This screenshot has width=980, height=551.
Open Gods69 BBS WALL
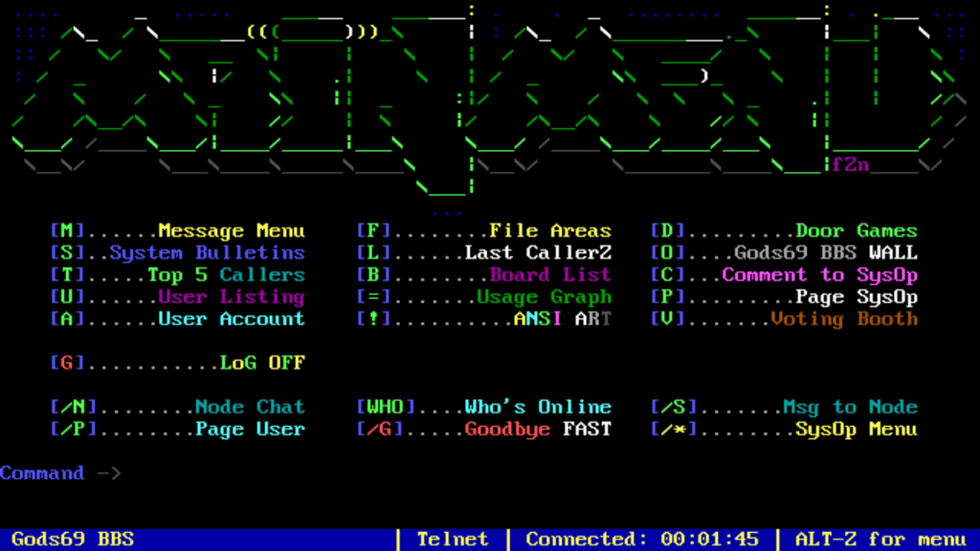pos(825,253)
